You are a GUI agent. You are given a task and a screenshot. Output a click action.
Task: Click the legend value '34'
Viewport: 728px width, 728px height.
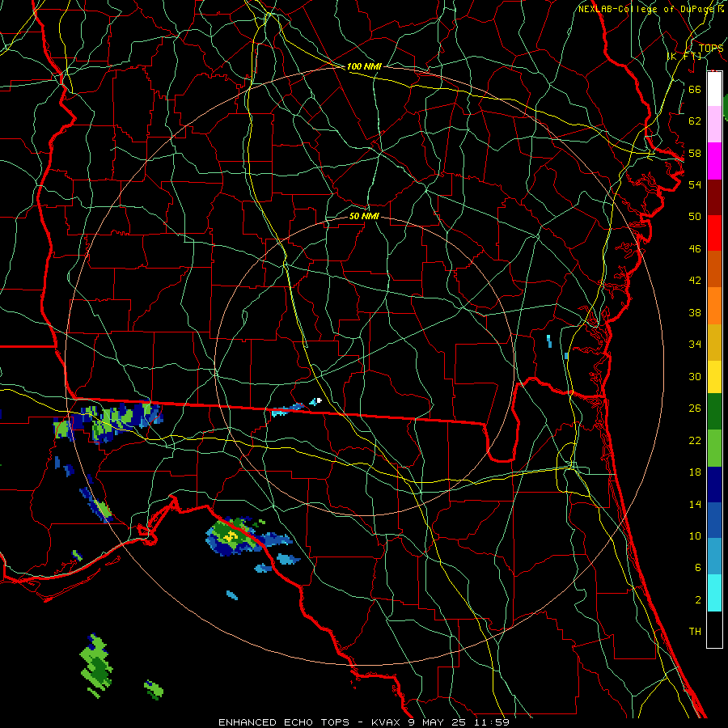[695, 344]
